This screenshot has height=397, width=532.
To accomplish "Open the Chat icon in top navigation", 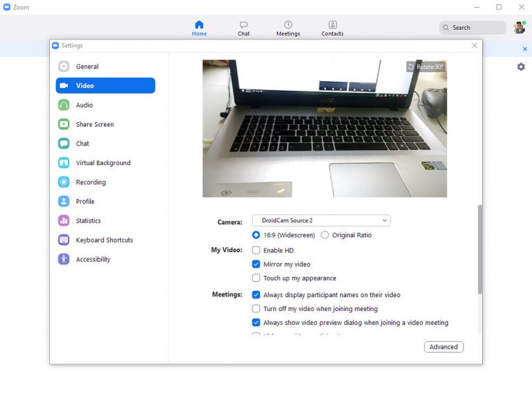I will (x=244, y=25).
